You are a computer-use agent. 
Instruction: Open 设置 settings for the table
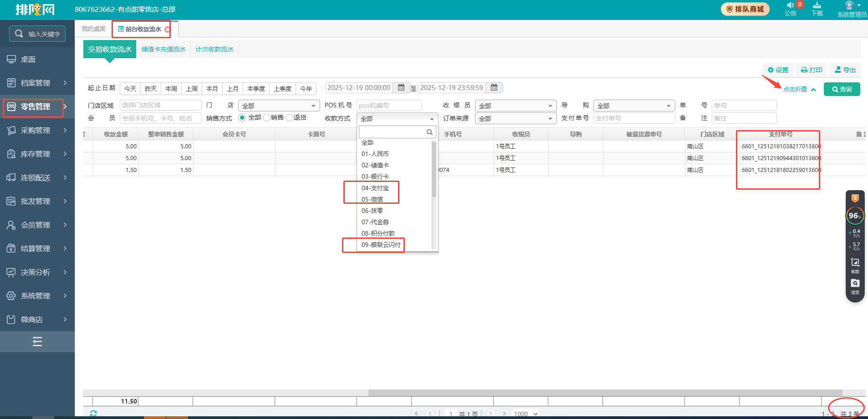778,70
